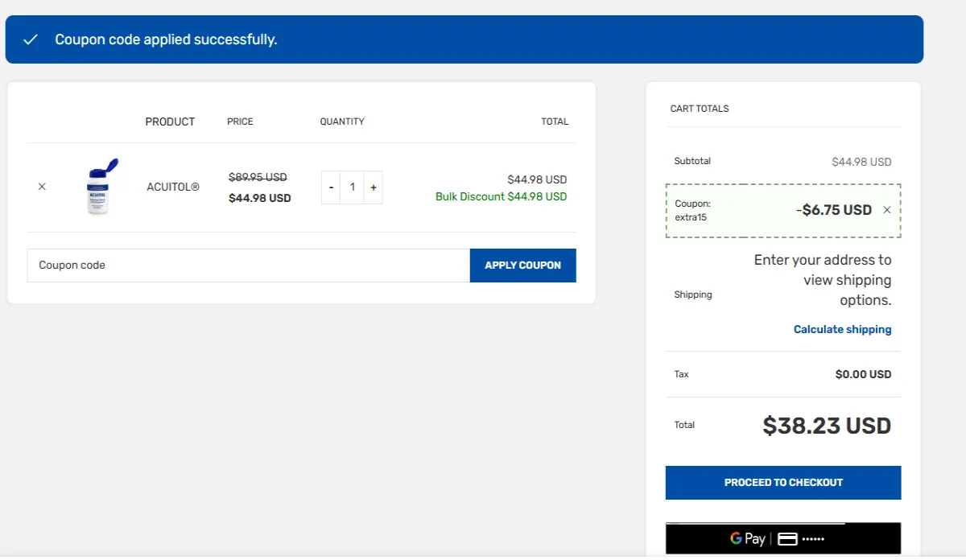Increase quantity with the plus button
Image resolution: width=966 pixels, height=560 pixels.
[x=373, y=187]
